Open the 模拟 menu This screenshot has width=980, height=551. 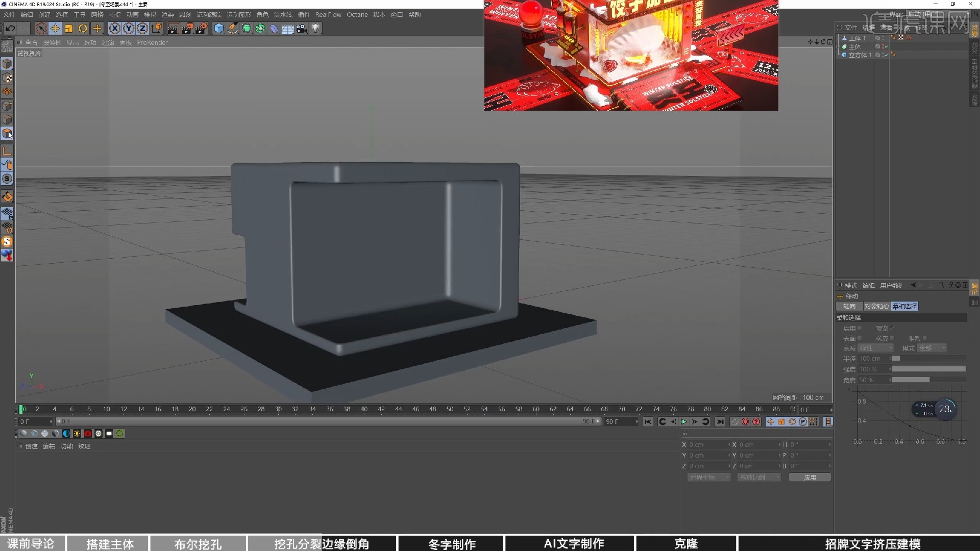tap(150, 15)
